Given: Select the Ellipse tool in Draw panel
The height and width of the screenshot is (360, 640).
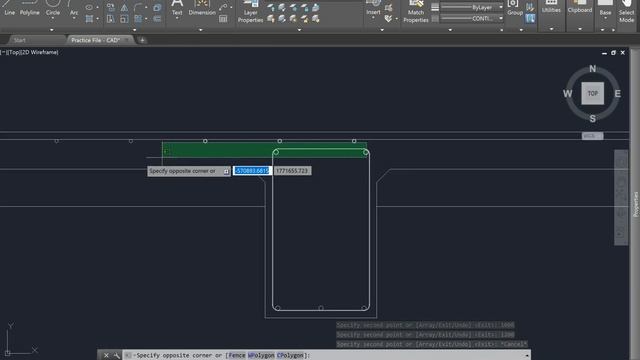Looking at the screenshot, I should [89, 7].
